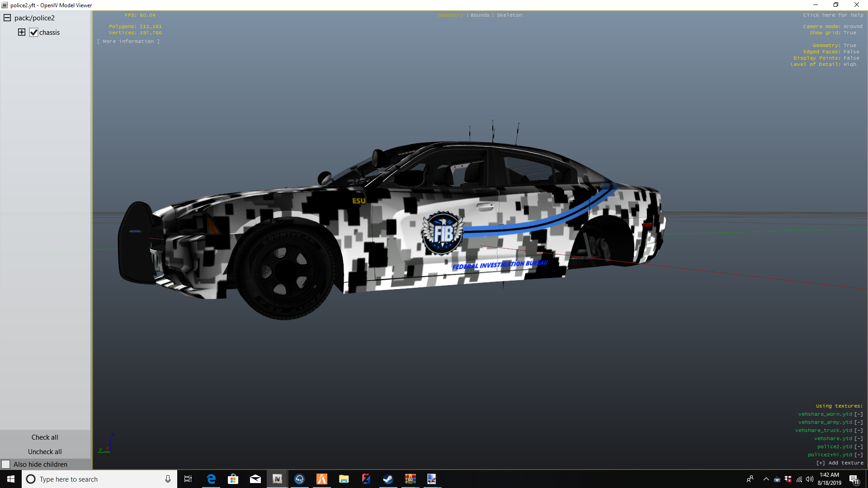Open TeamSpeak from taskbar

299,479
